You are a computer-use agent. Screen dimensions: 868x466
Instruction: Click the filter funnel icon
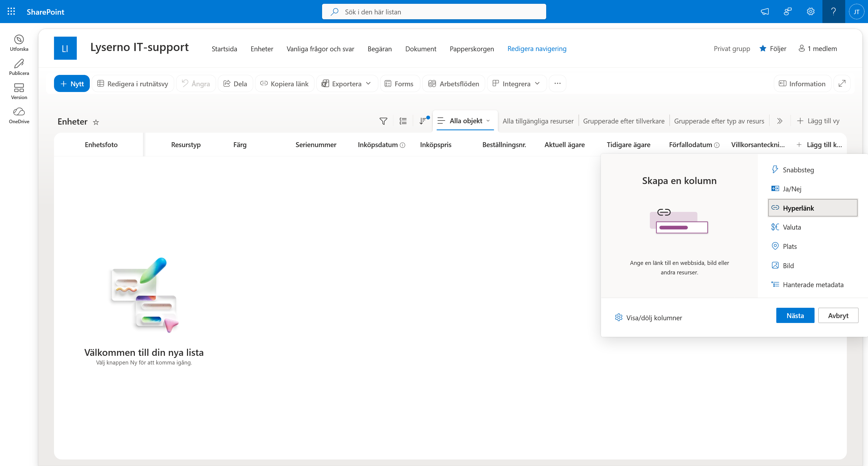[x=383, y=121]
